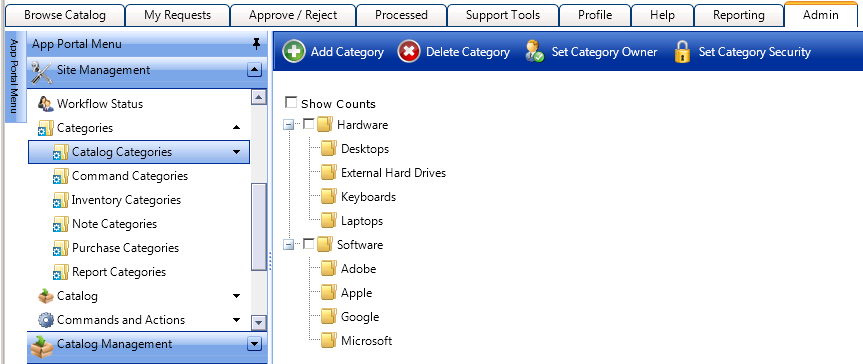Click the Categories folder icon in menu
The image size is (863, 364).
pos(46,128)
